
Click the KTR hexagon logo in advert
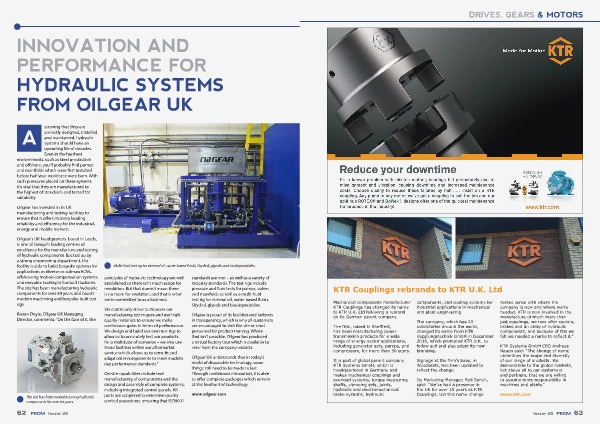click(560, 51)
